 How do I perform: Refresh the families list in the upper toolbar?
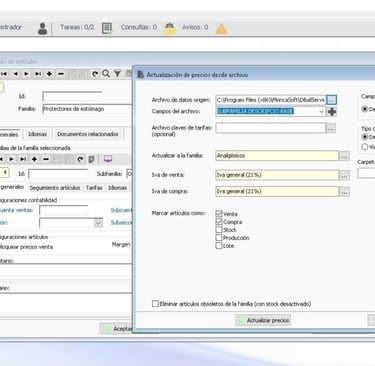click(x=95, y=74)
